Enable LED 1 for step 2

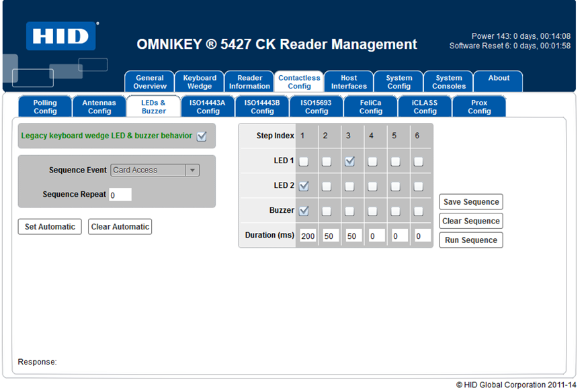tap(327, 161)
